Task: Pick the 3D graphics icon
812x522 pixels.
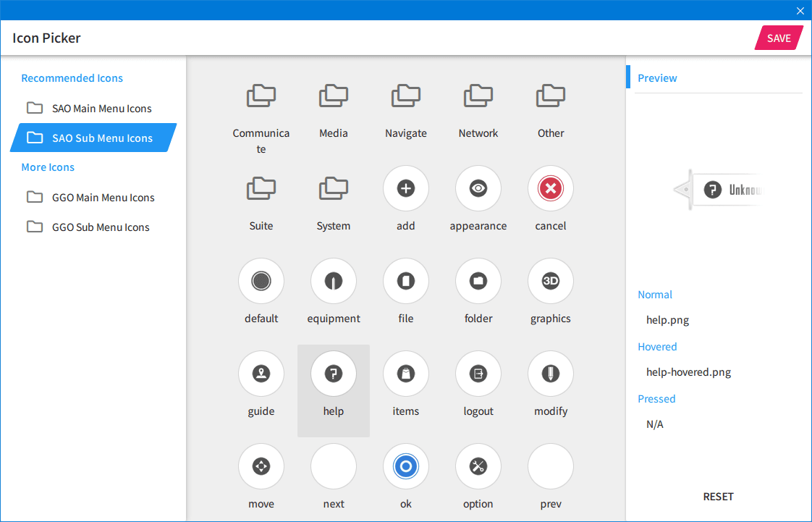Action: [551, 281]
